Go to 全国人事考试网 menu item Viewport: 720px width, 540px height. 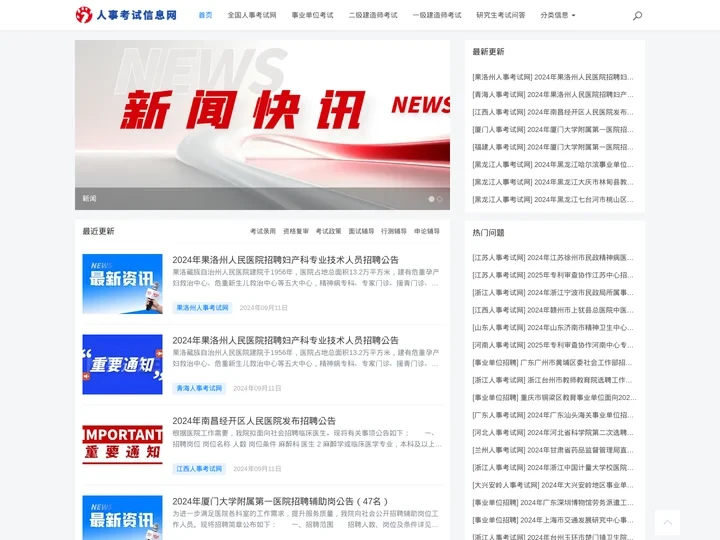pos(252,16)
